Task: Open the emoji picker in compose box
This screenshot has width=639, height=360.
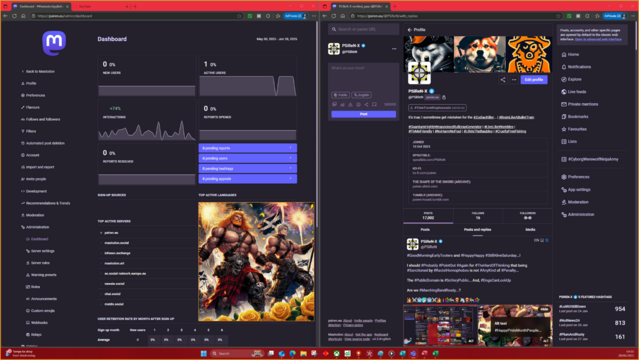Action: (358, 105)
